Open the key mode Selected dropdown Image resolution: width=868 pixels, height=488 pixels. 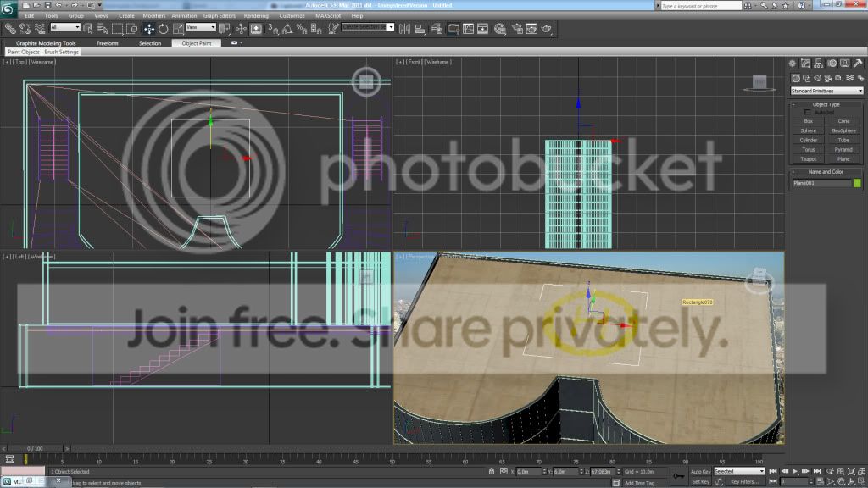pyautogui.click(x=739, y=471)
